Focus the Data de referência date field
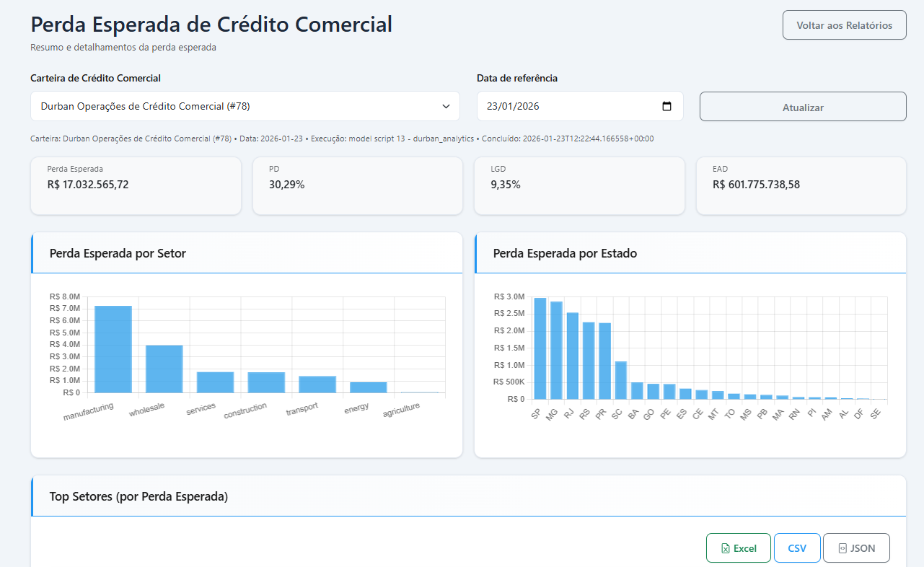Viewport: 924px width, 567px height. (x=580, y=106)
